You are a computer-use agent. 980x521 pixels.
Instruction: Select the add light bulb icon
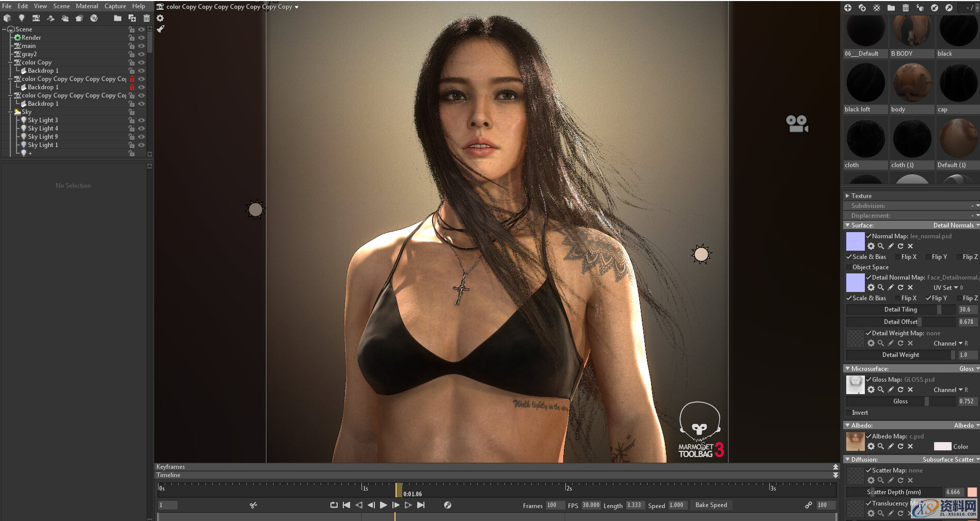(x=21, y=19)
